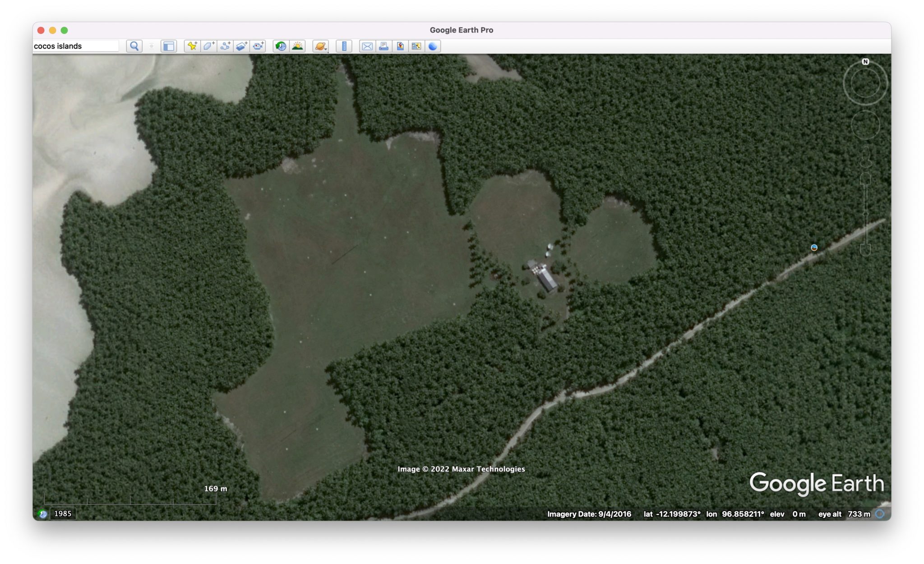Click the Email envelope icon
The height and width of the screenshot is (564, 924).
pos(367,46)
